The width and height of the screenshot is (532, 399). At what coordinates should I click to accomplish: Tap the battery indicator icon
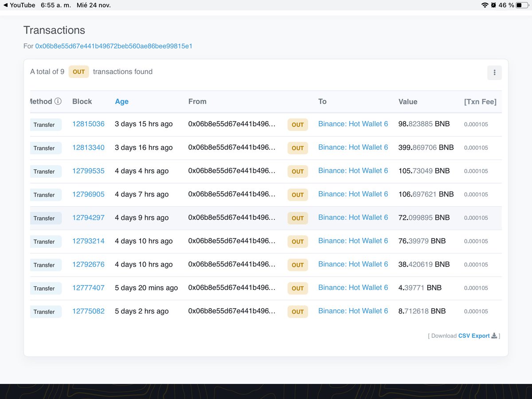pos(522,5)
